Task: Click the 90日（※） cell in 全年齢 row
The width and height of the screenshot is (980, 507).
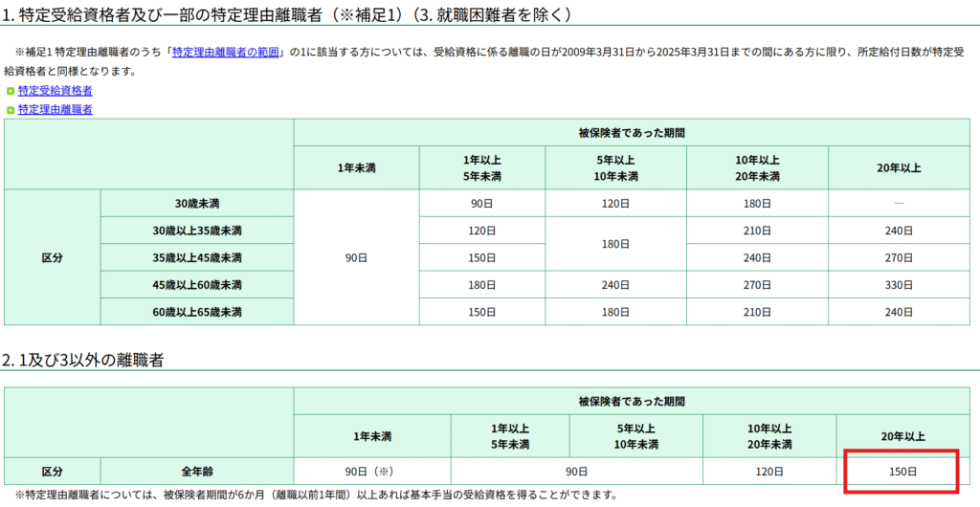Action: [372, 471]
